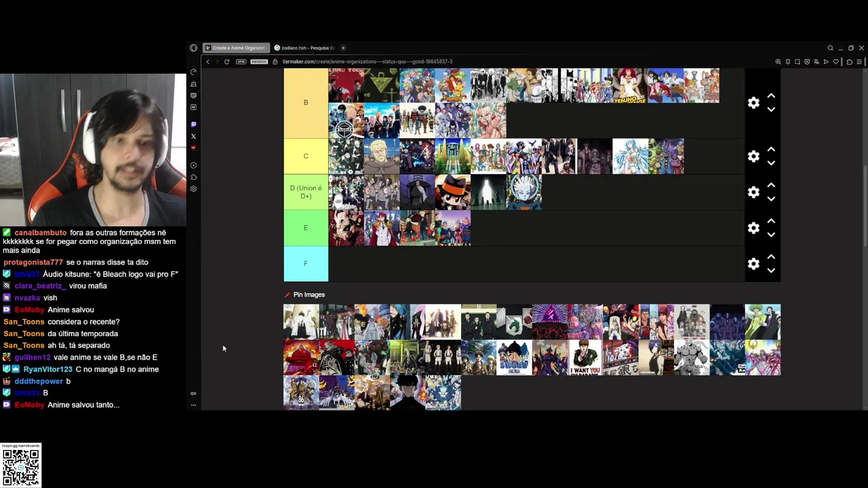Open three-dots menu at sidebar bottom
This screenshot has height=488, width=868.
(193, 405)
